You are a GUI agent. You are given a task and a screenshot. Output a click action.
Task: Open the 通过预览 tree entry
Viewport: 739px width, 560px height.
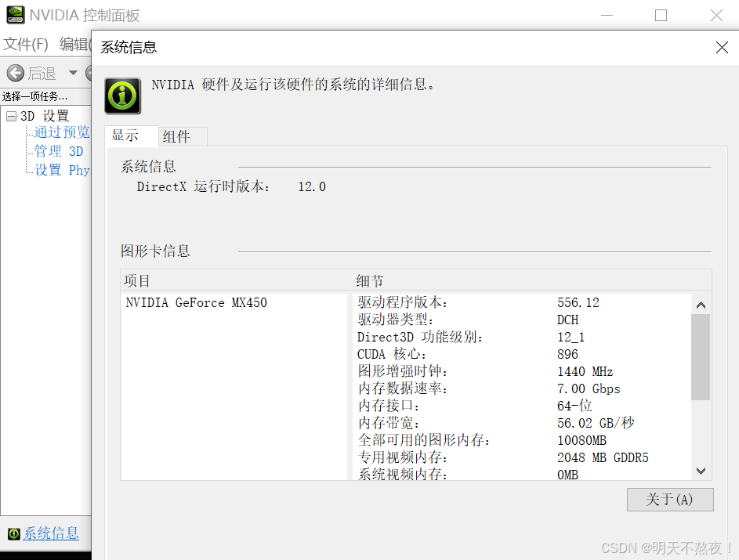[x=62, y=132]
